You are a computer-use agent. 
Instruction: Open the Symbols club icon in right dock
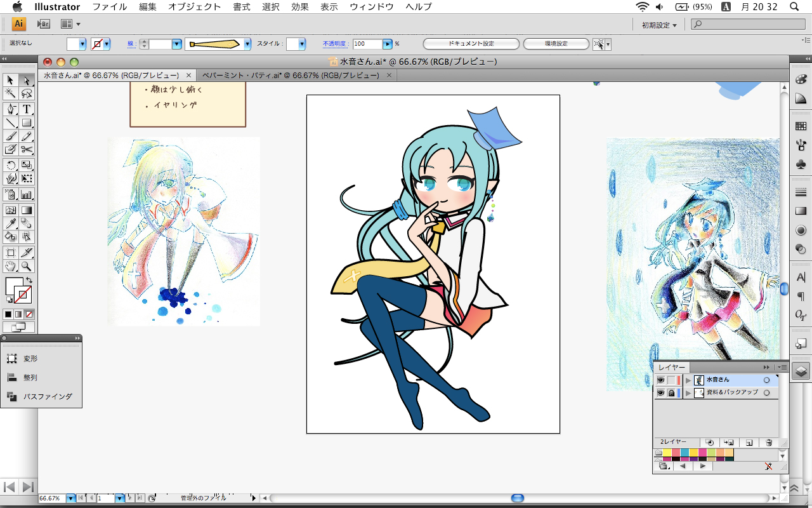[x=801, y=164]
